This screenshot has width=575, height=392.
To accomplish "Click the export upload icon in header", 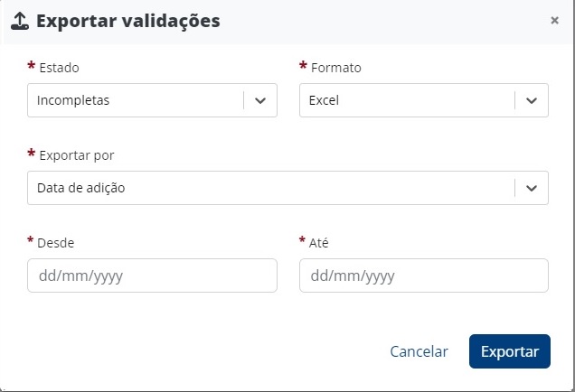I will [x=20, y=22].
